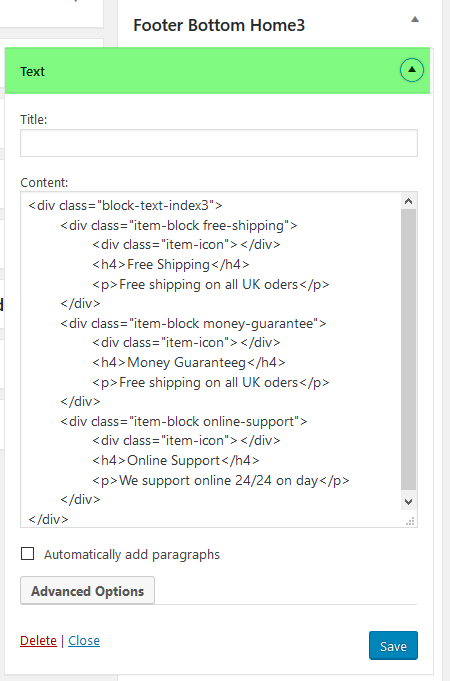Click the Automatically add paragraphs label

click(x=132, y=555)
